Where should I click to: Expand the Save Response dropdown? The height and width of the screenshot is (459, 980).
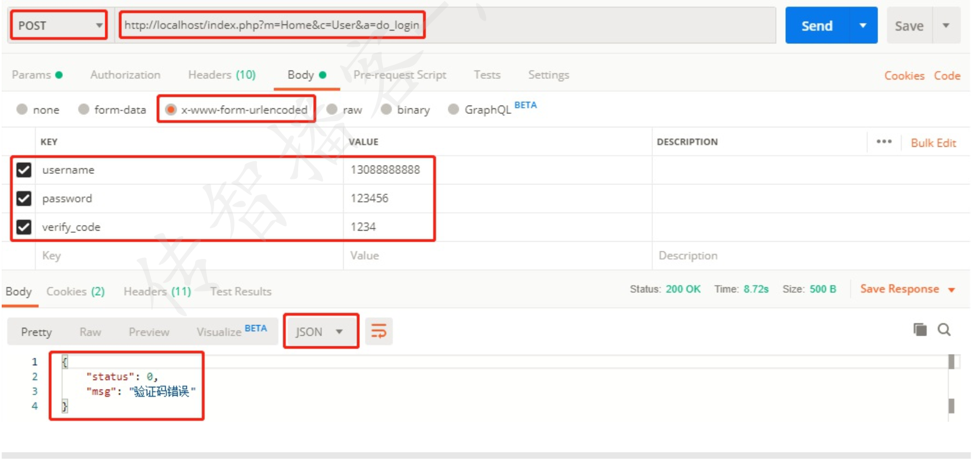tap(951, 290)
